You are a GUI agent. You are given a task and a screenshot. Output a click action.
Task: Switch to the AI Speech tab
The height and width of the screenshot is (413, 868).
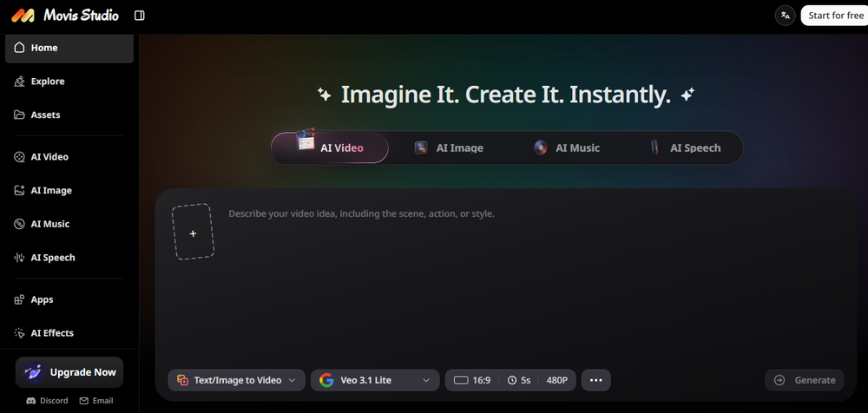pyautogui.click(x=684, y=147)
